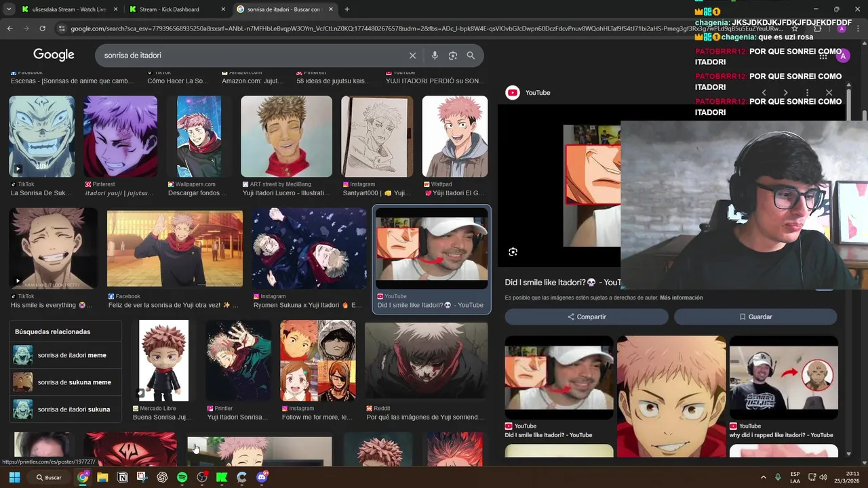Open His smile is everything TikTok thumbnail
Viewport: 868px width, 488px height.
tap(54, 248)
